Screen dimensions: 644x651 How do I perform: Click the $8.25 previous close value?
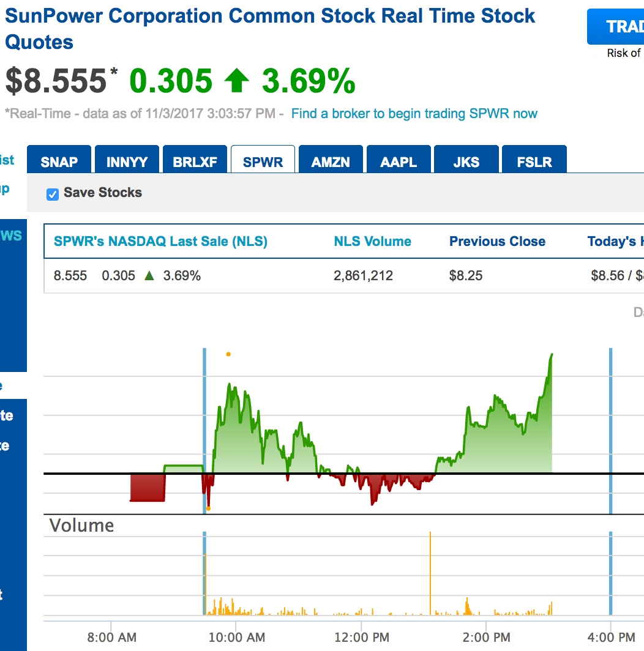pos(466,275)
